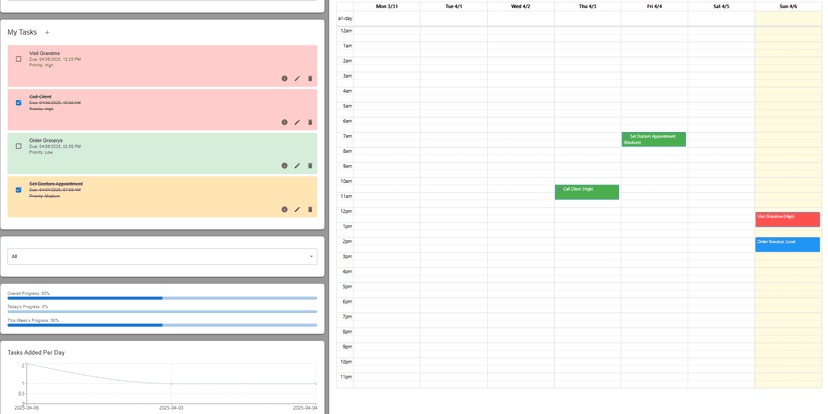This screenshot has width=828, height=414.
Task: Mark Order Grocerys as complete
Action: (x=18, y=146)
